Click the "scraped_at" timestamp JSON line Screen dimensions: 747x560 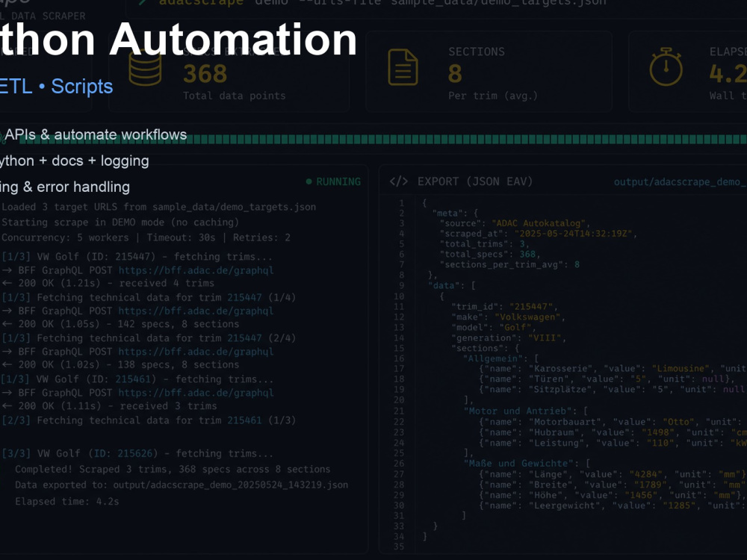pyautogui.click(x=539, y=234)
